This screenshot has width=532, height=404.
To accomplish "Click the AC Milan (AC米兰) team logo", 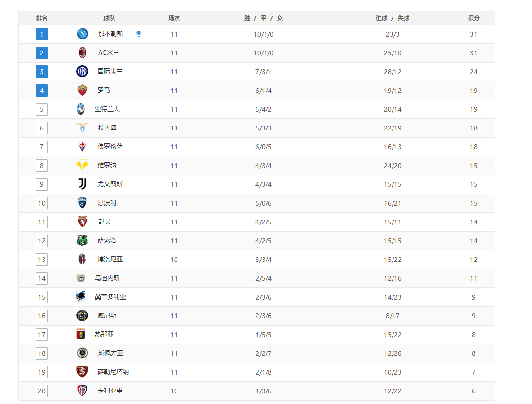I will (x=82, y=52).
